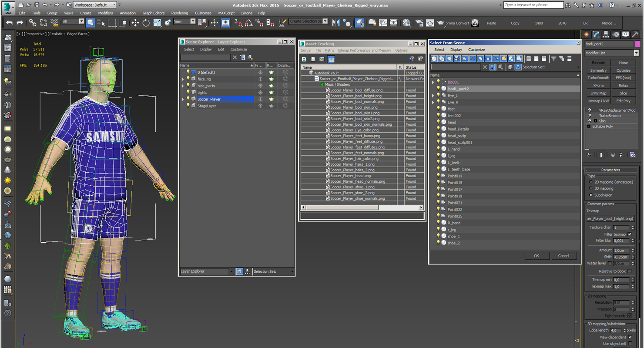Click the Texmap Soccer_Player_bodi_height.png button

tap(610, 218)
